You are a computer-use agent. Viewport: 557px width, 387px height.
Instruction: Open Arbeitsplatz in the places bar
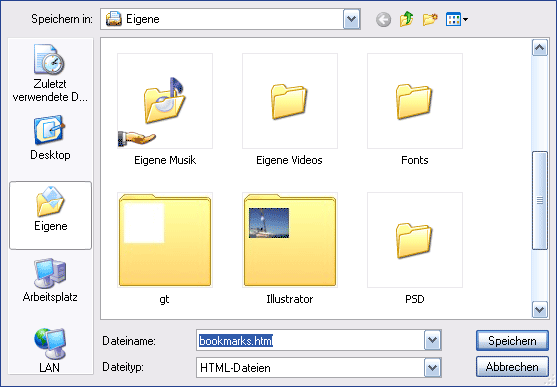pyautogui.click(x=50, y=280)
